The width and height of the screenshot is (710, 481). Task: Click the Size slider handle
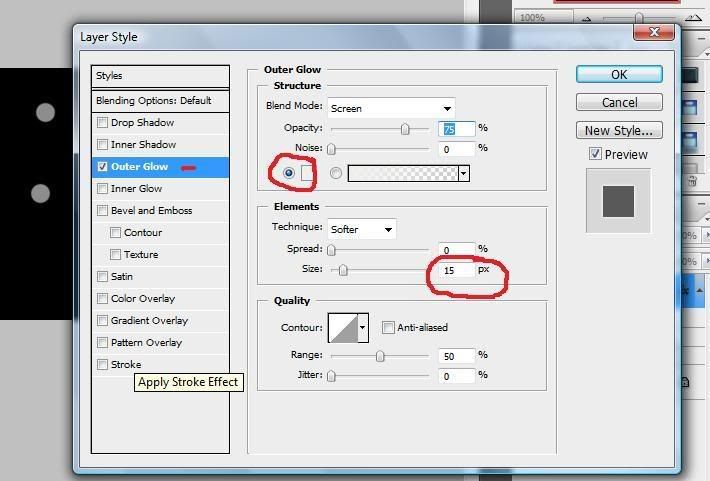[x=343, y=270]
